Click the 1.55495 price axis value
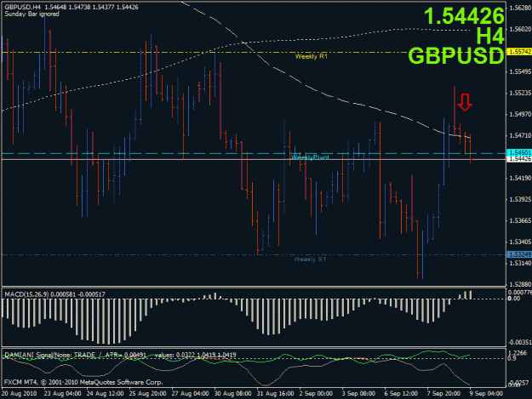The height and width of the screenshot is (399, 532). [x=520, y=71]
